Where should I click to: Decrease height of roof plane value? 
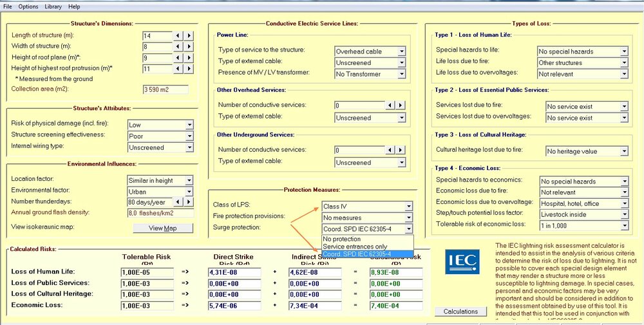[178, 58]
